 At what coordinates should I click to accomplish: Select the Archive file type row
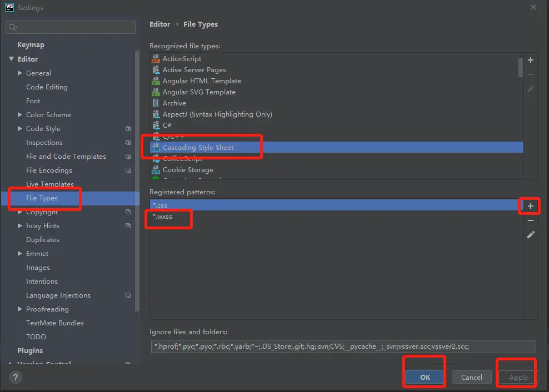pos(337,103)
